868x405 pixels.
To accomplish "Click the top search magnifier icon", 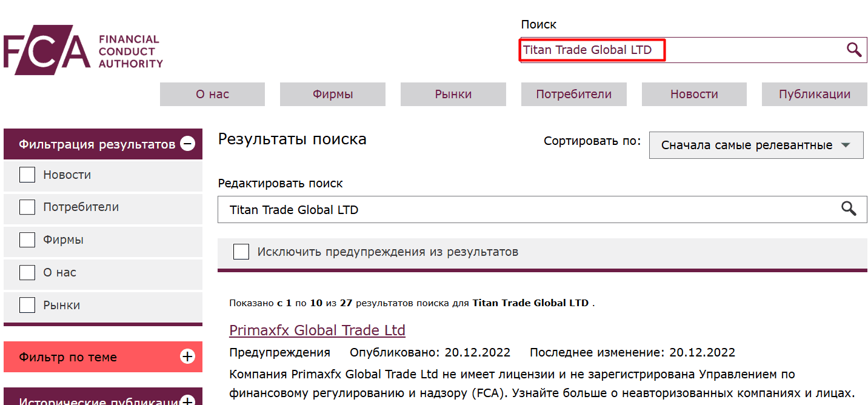I will point(854,50).
